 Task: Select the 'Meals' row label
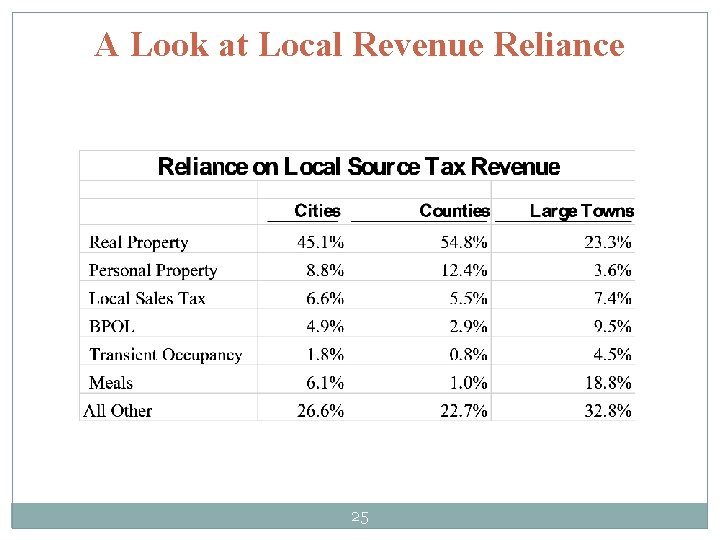coord(111,382)
